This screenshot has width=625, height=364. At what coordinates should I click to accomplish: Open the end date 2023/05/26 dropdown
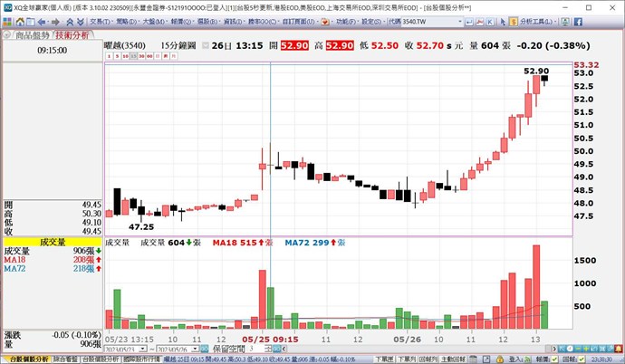[195, 349]
